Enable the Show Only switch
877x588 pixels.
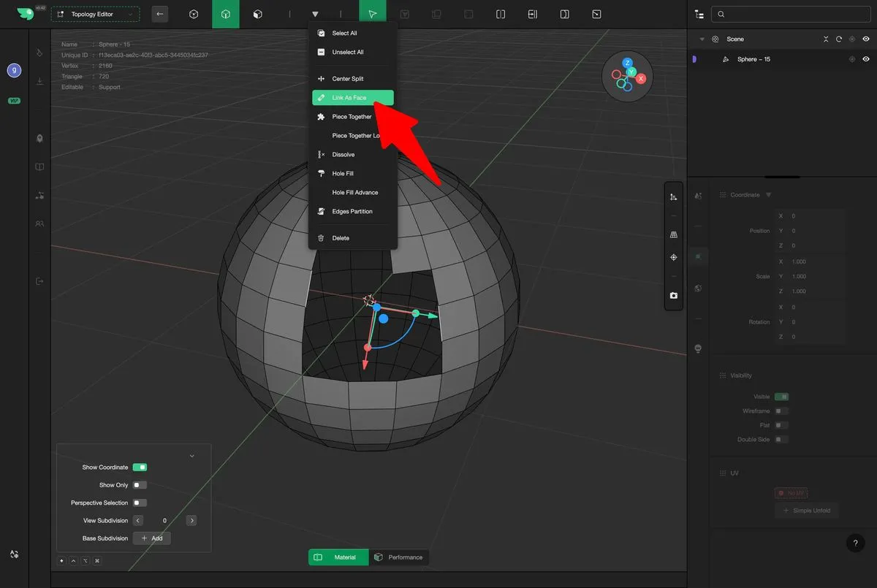coord(140,485)
